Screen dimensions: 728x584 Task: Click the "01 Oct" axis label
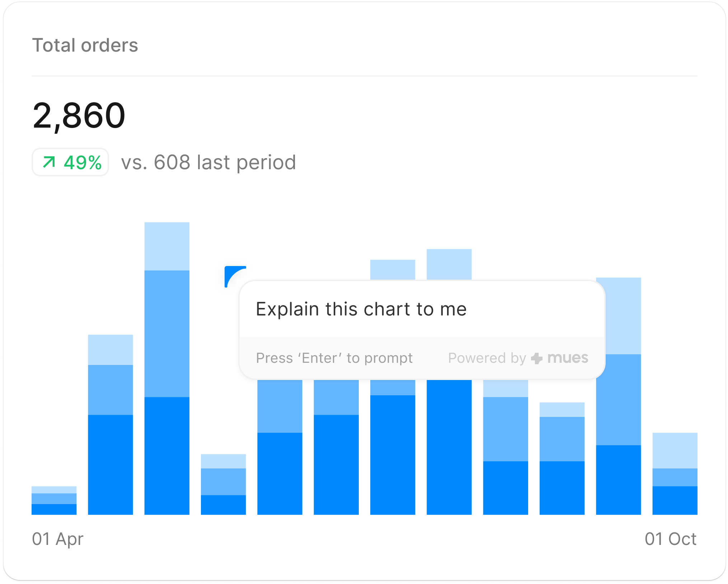670,539
